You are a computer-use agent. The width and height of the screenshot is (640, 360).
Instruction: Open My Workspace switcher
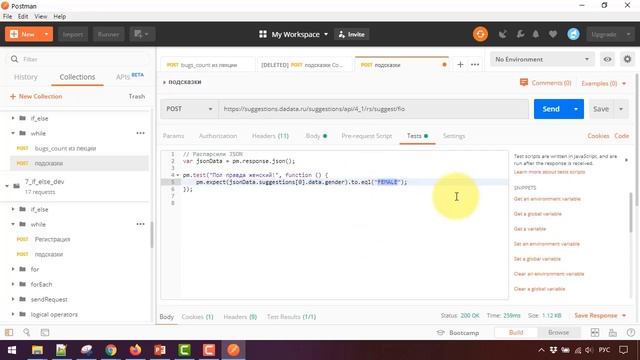(x=293, y=34)
